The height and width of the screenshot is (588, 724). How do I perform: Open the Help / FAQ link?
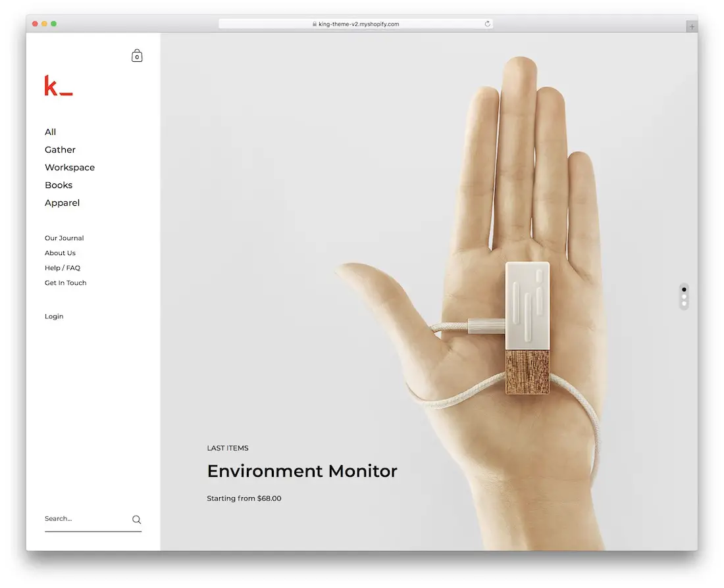[x=63, y=268]
